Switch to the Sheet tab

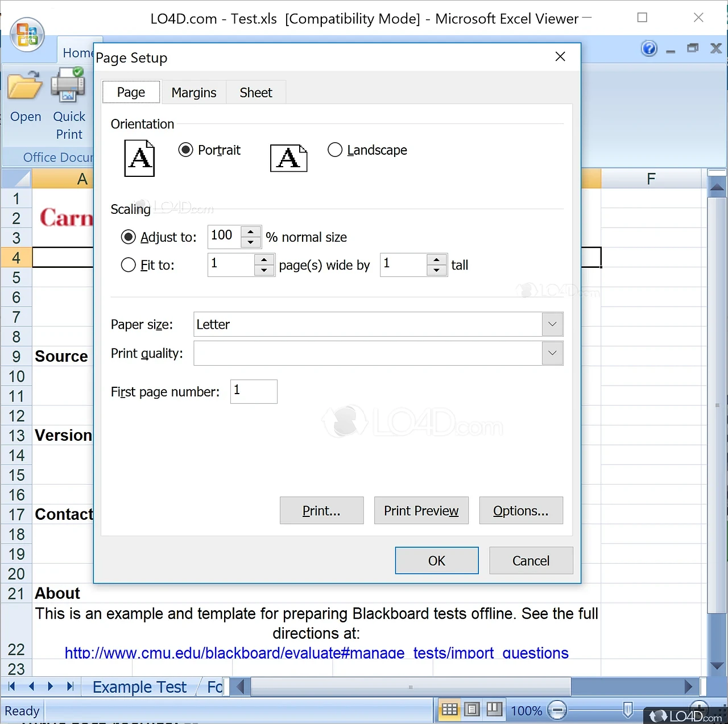click(255, 92)
